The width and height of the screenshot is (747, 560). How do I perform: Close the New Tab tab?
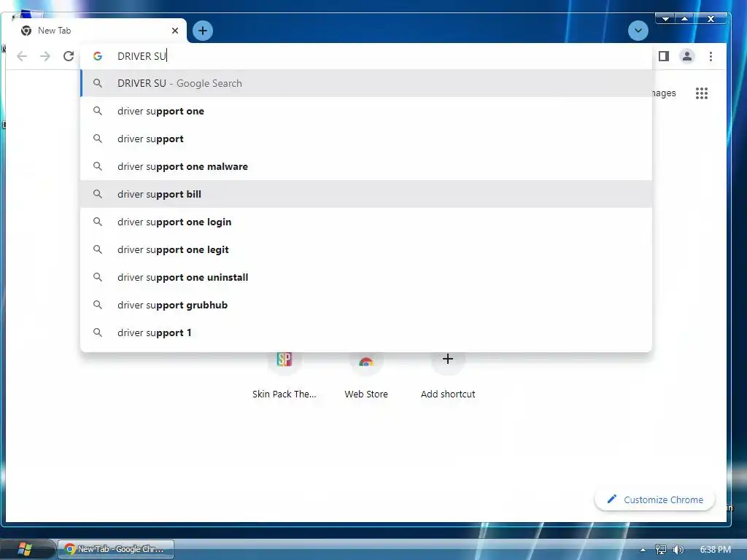coord(175,31)
